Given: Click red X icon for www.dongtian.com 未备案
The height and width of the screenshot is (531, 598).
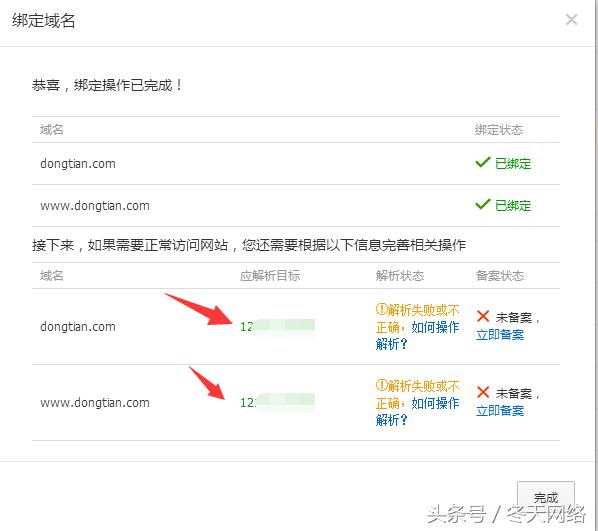Looking at the screenshot, I should (x=483, y=392).
